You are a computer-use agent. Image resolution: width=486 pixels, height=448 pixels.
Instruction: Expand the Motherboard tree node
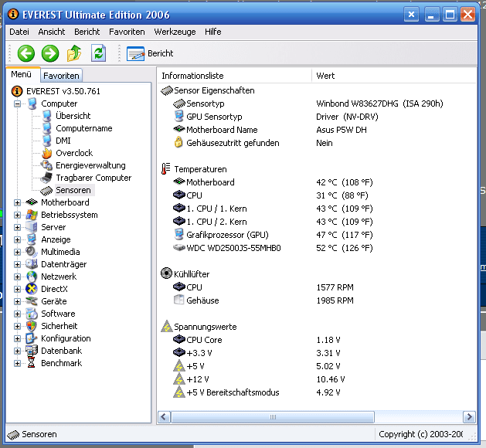click(x=17, y=202)
